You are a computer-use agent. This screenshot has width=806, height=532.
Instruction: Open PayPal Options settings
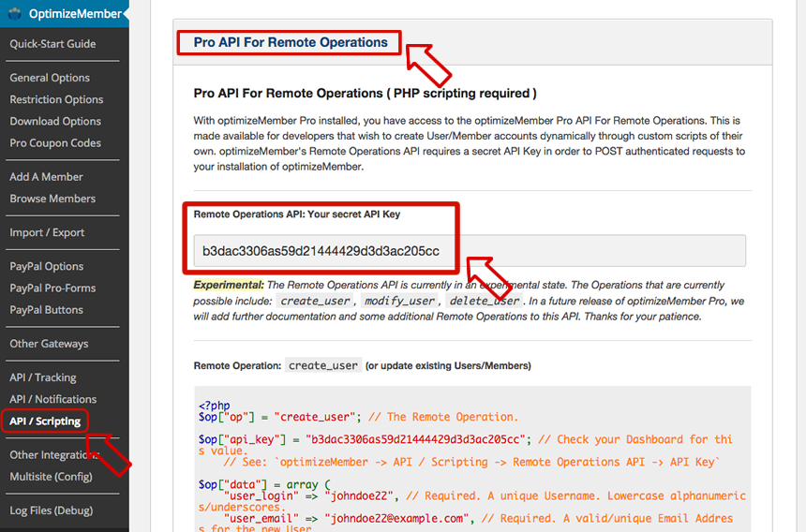(46, 266)
